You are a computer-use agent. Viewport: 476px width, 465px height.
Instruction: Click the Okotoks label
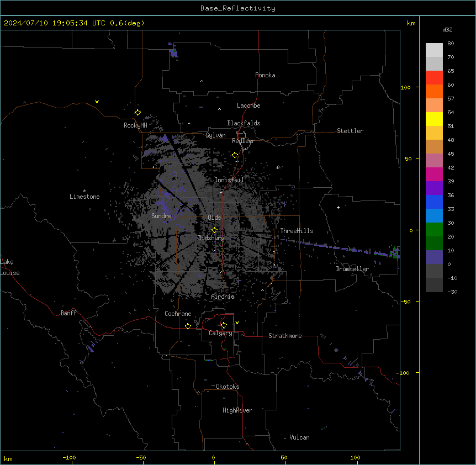[x=228, y=387]
